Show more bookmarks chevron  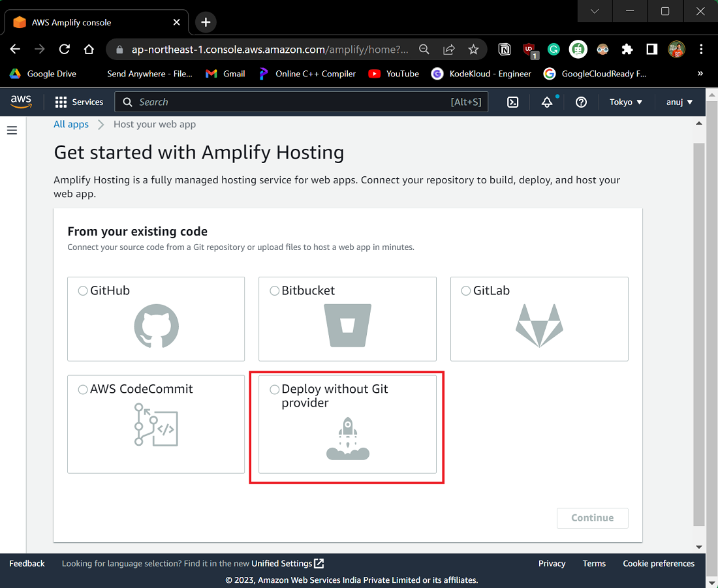click(700, 74)
